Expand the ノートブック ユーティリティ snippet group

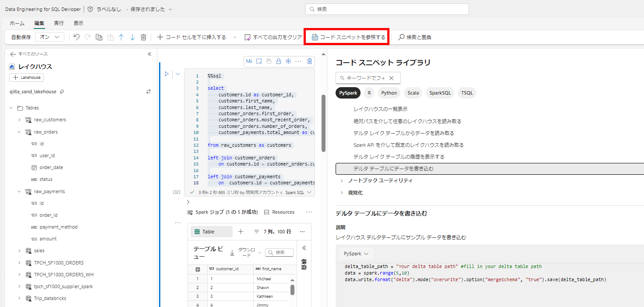[342, 180]
